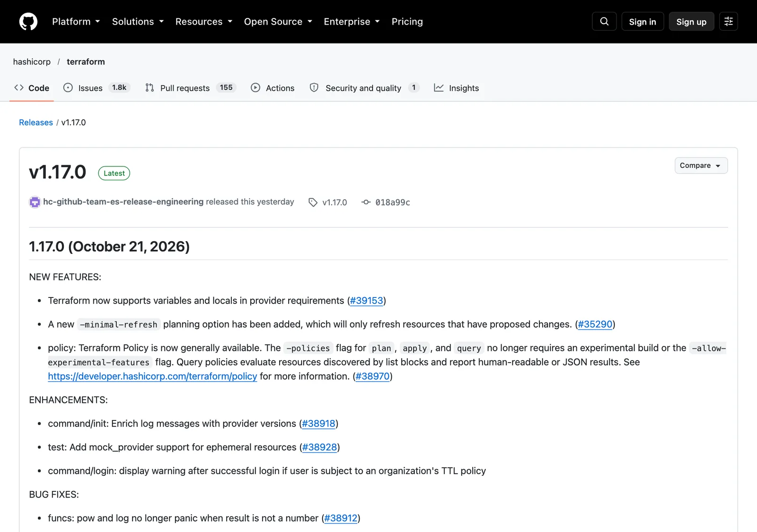Open pull request #35290
This screenshot has height=532, width=757.
595,324
